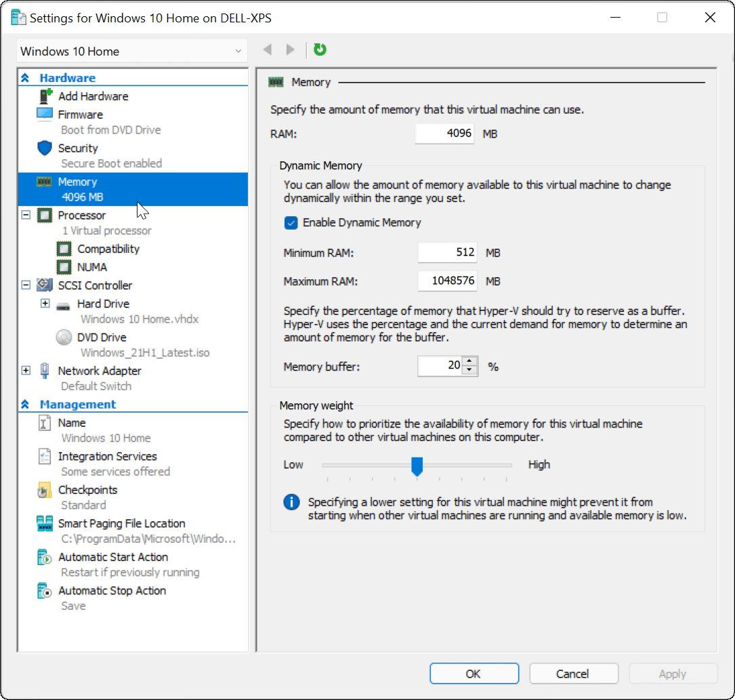Open Security settings item

78,148
